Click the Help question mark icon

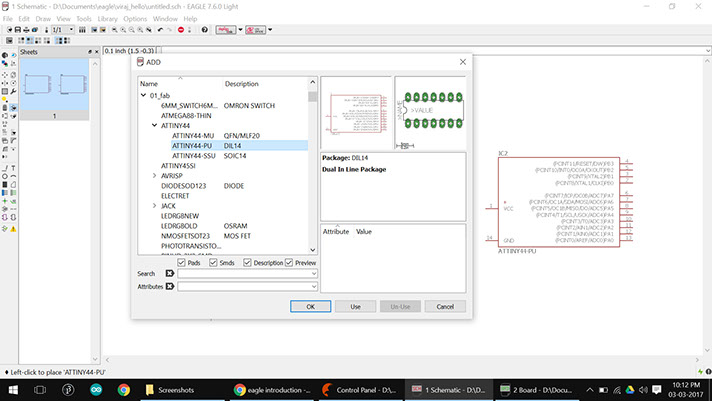[205, 30]
